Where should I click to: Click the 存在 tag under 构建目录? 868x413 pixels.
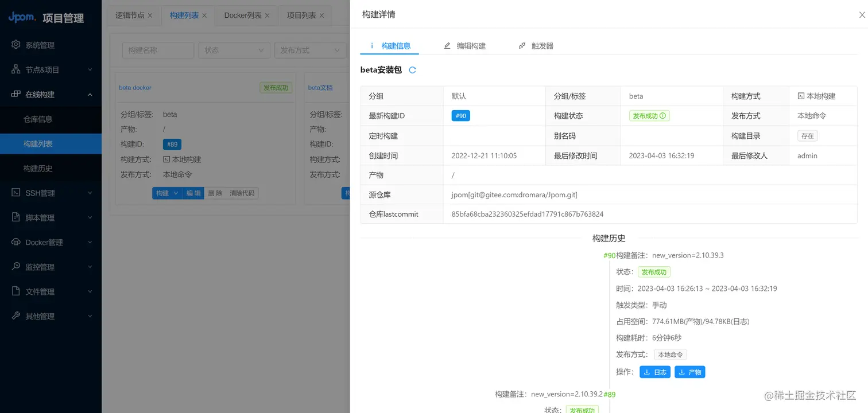tap(807, 135)
